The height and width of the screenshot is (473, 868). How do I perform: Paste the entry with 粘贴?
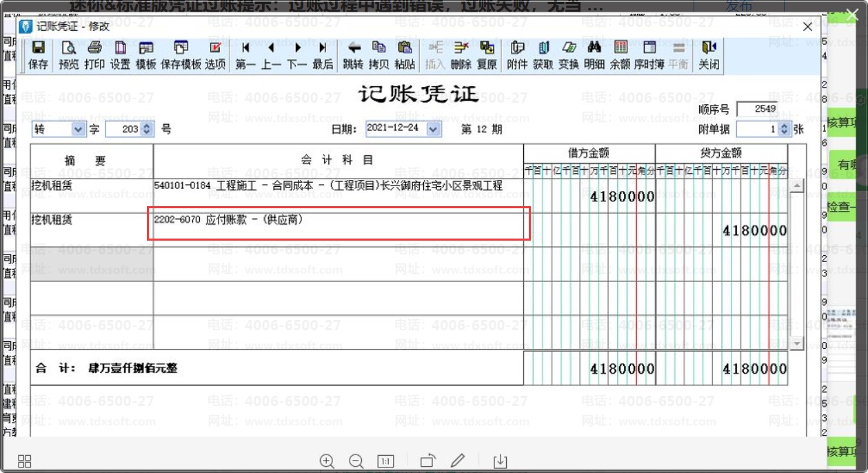click(405, 55)
